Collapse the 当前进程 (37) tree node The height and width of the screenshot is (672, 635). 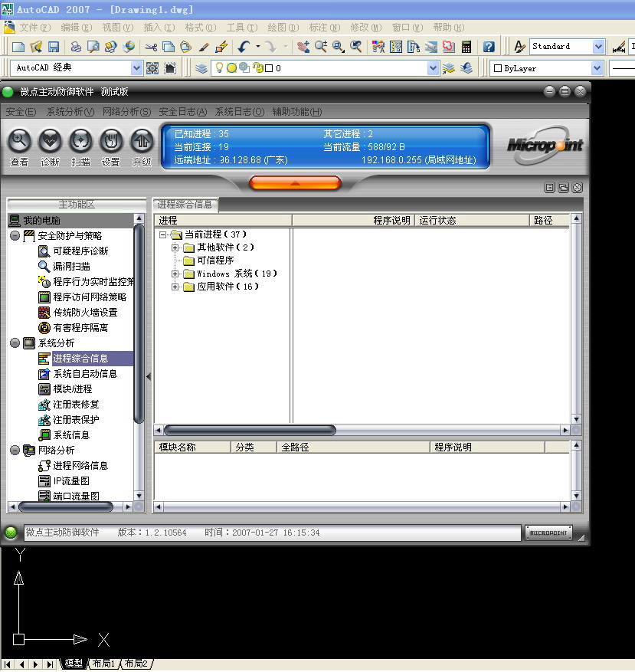click(x=162, y=235)
